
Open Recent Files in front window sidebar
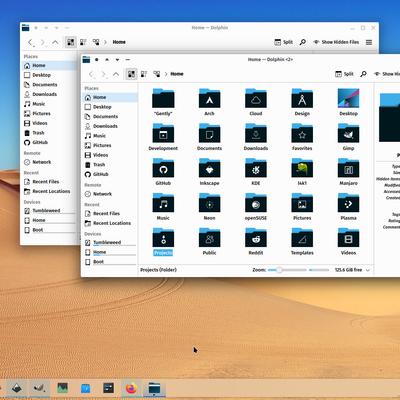[x=110, y=213]
